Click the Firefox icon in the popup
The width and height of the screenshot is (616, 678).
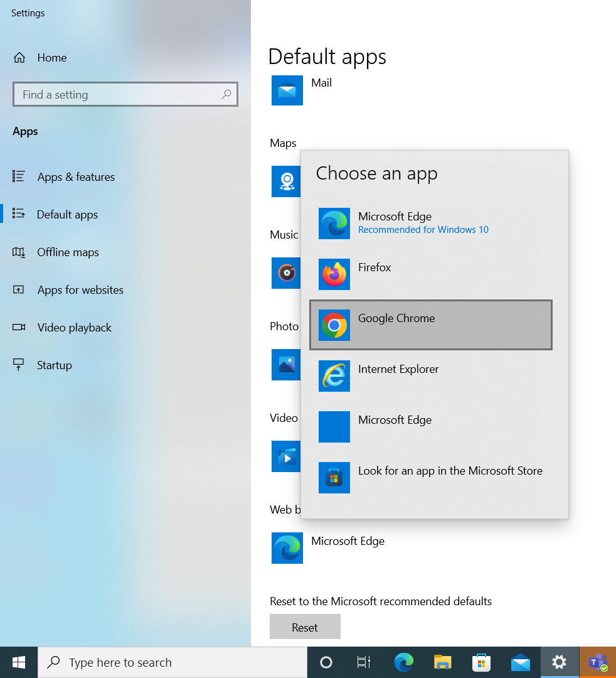[334, 274]
